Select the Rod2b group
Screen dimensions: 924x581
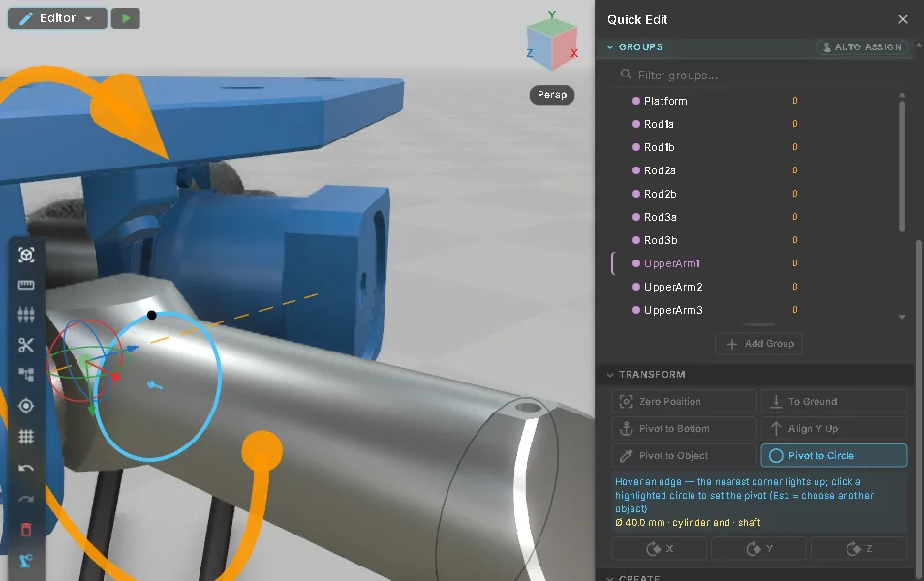tap(660, 194)
